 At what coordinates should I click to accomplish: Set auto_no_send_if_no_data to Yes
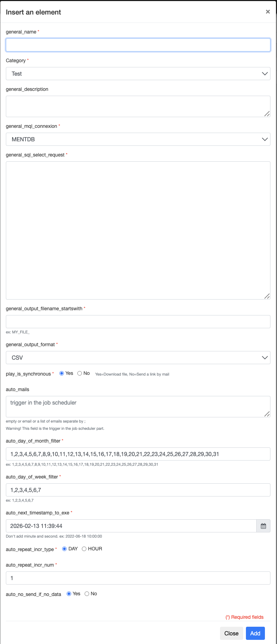[69, 594]
